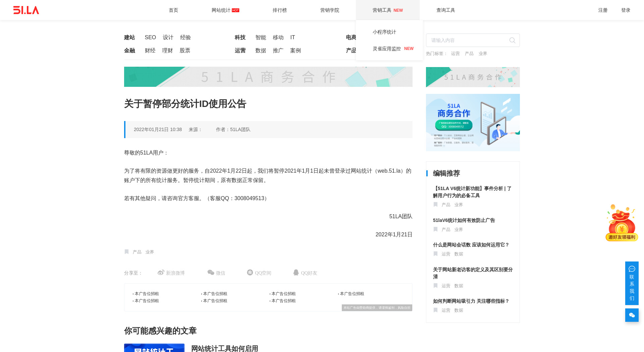Open the bold 运营 category heading
The width and height of the screenshot is (644, 352).
240,50
